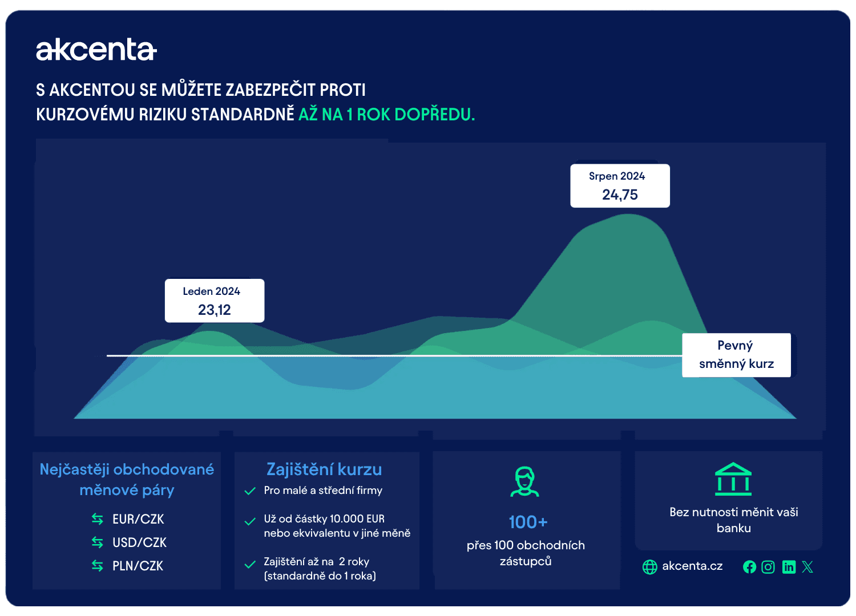
Task: Click the exchange arrows icon beside EUR/CZK
Action: pos(98,519)
